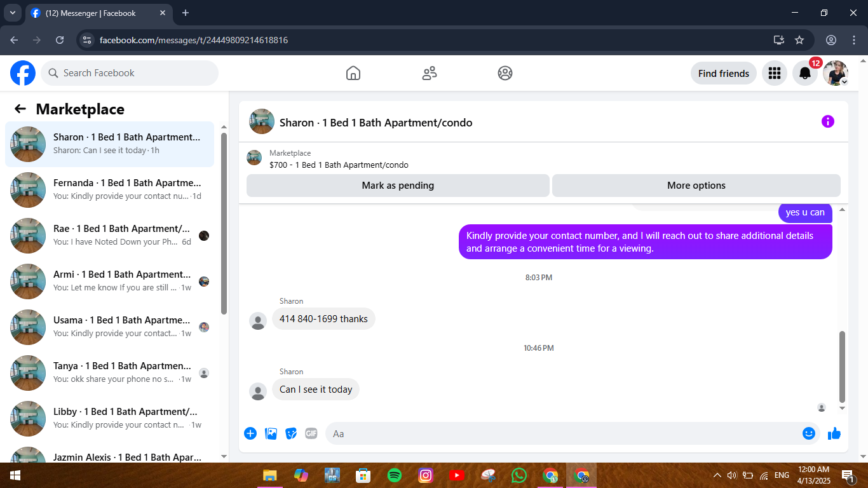
Task: Click the listing thumbnail in the Marketplace banner
Action: pos(254,158)
